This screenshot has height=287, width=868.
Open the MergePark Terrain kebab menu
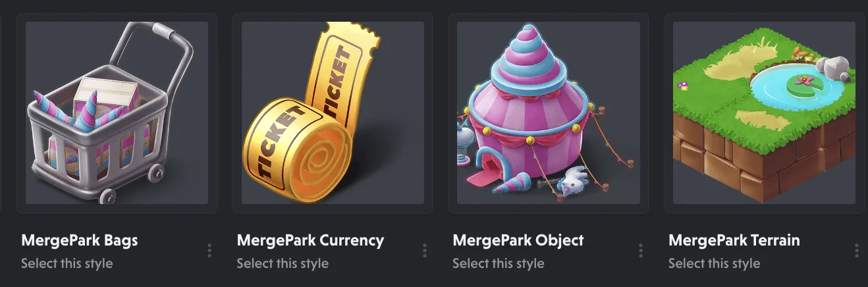click(x=857, y=251)
